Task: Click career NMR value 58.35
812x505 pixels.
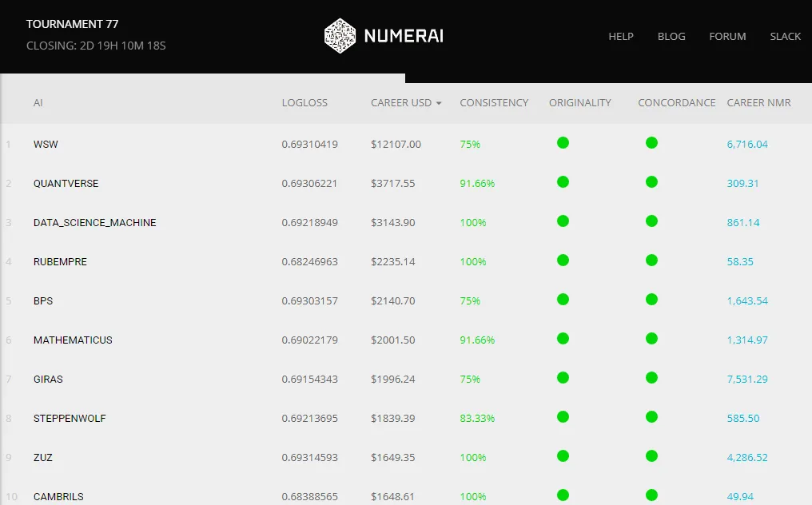Action: tap(740, 261)
